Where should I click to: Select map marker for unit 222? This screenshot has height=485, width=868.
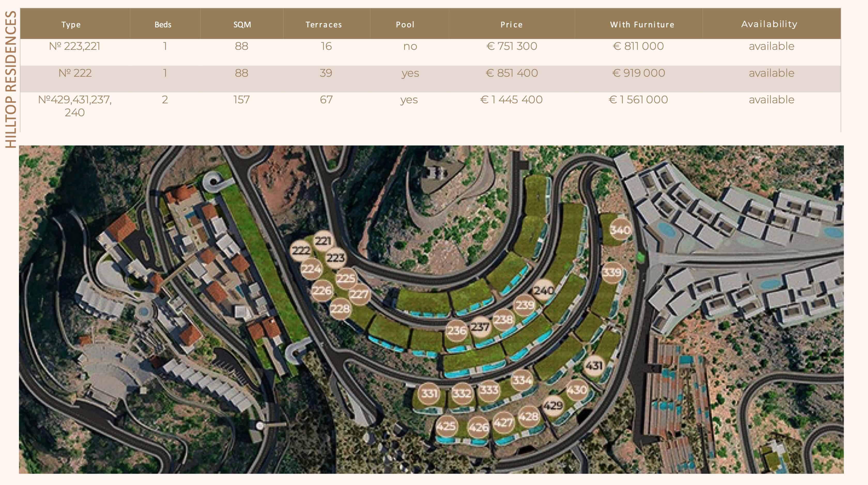coord(301,250)
